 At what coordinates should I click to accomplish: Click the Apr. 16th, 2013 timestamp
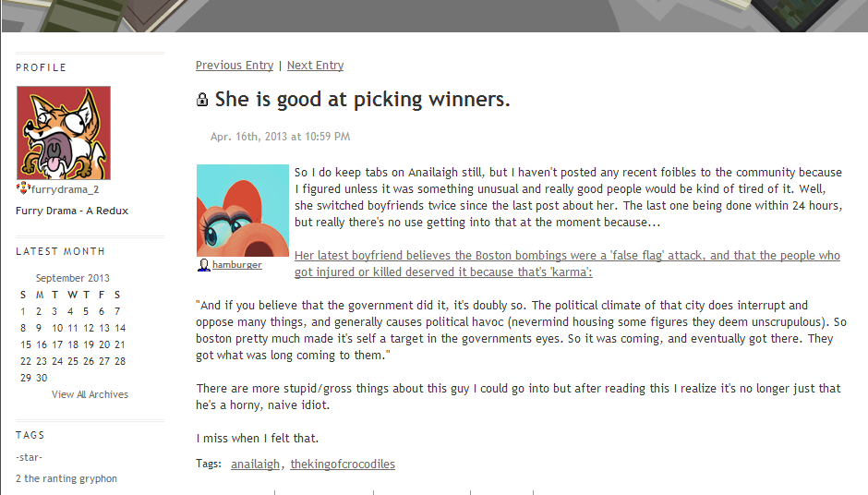point(280,137)
